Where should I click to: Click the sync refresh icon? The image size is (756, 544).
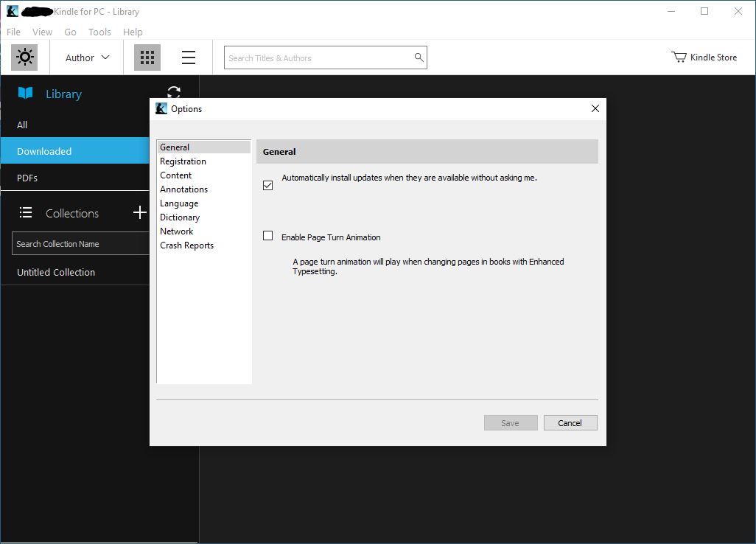(x=174, y=91)
